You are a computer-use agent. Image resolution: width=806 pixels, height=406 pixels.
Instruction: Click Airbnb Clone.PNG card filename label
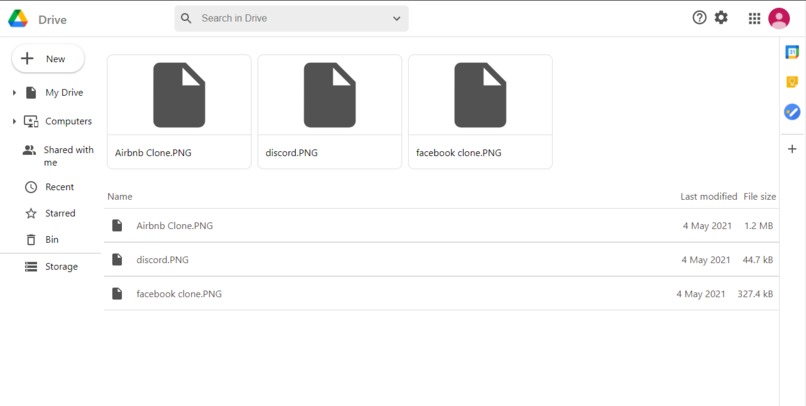point(153,153)
